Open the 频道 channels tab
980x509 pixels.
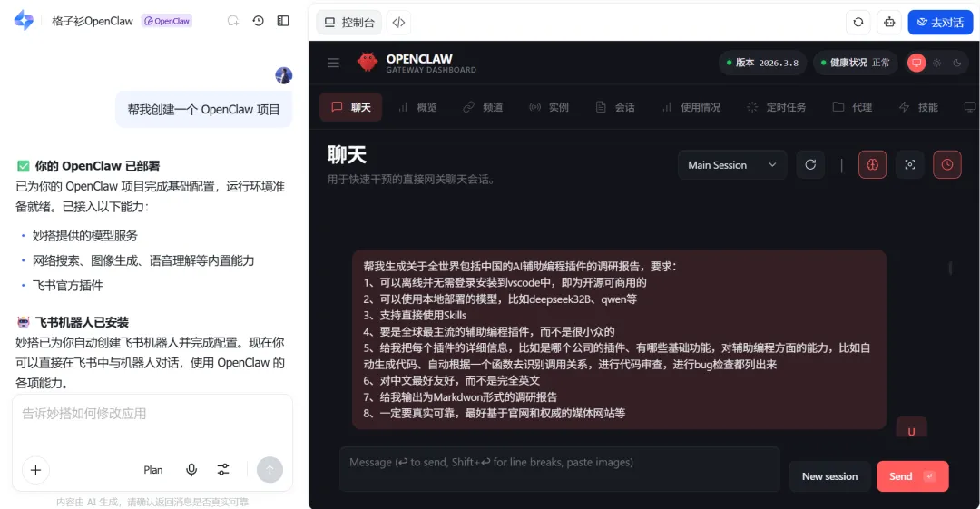483,107
